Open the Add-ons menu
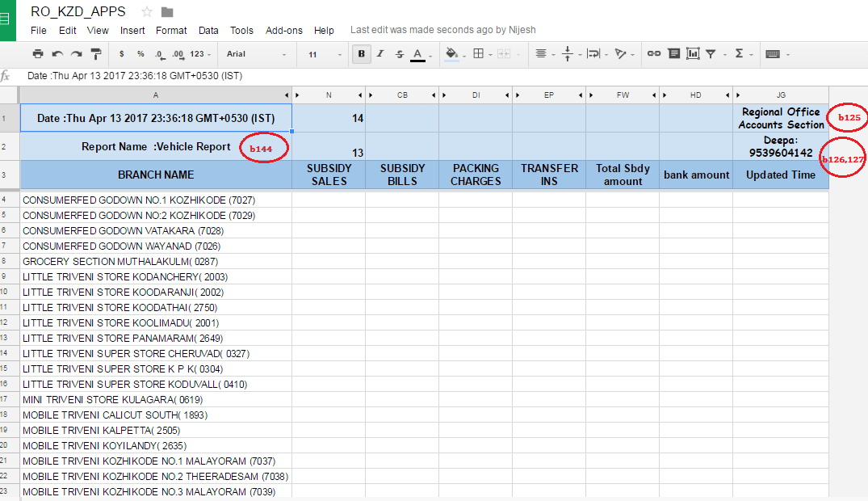The image size is (868, 501). click(284, 31)
